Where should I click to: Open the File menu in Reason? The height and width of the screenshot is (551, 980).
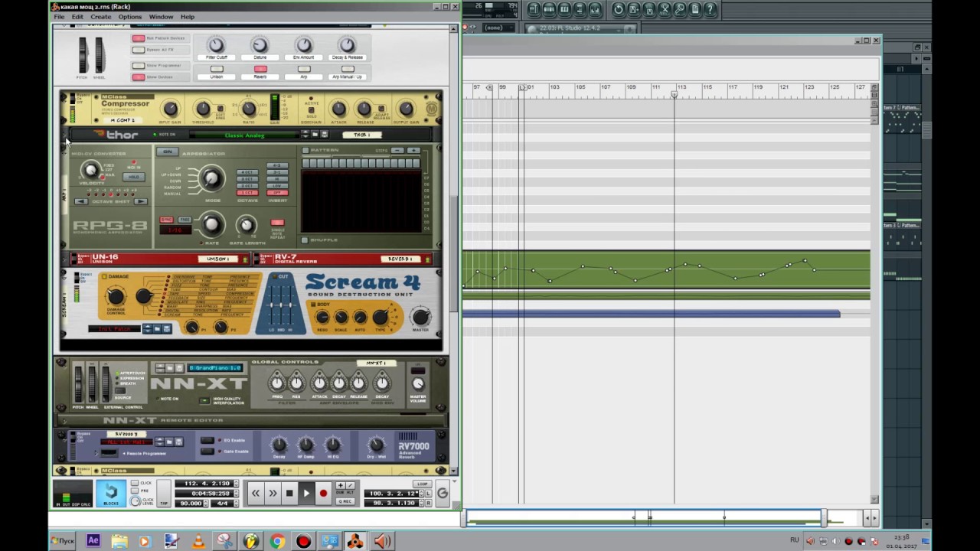pos(59,17)
